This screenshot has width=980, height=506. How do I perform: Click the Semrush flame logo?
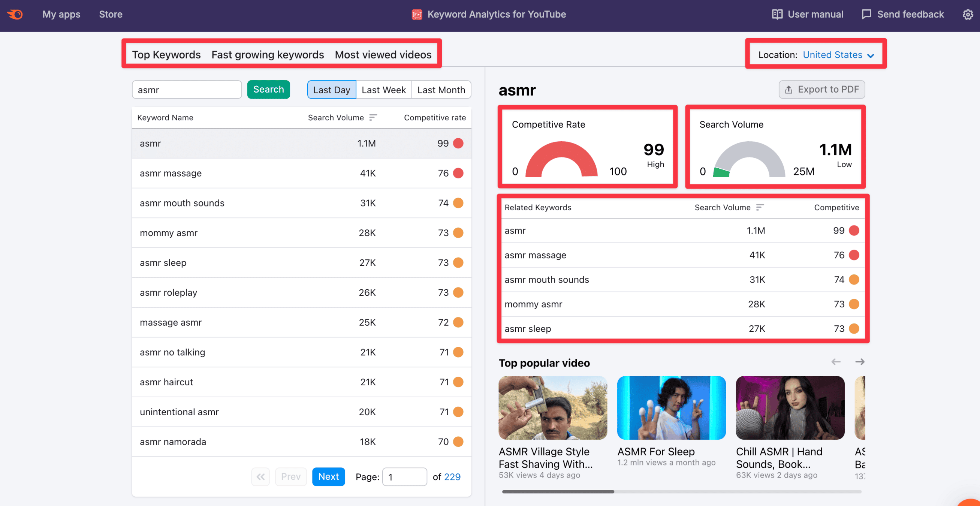tap(15, 15)
